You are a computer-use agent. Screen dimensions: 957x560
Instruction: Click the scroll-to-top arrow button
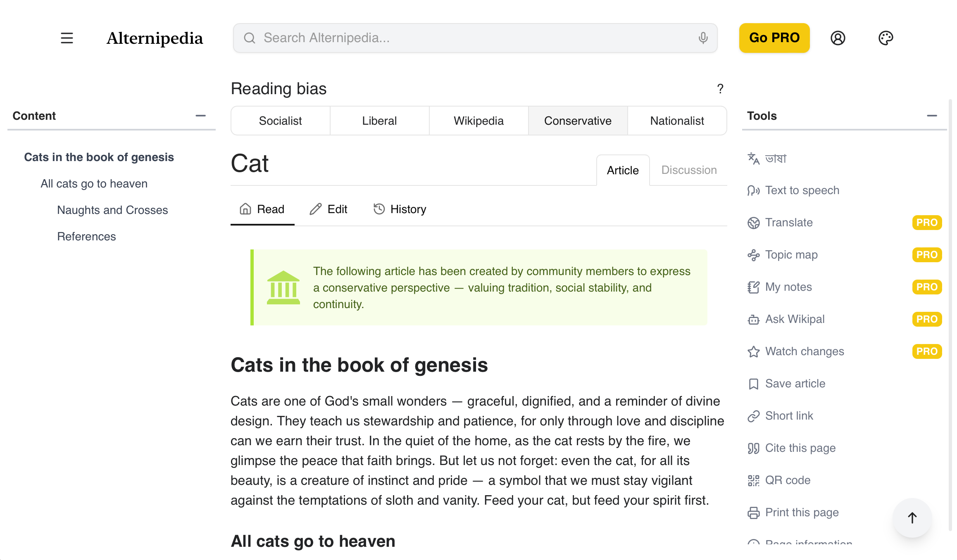[x=912, y=517]
